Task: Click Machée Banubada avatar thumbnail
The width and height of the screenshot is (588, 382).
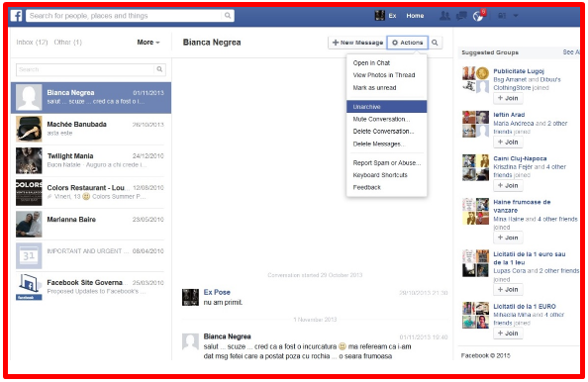Action: (x=29, y=129)
